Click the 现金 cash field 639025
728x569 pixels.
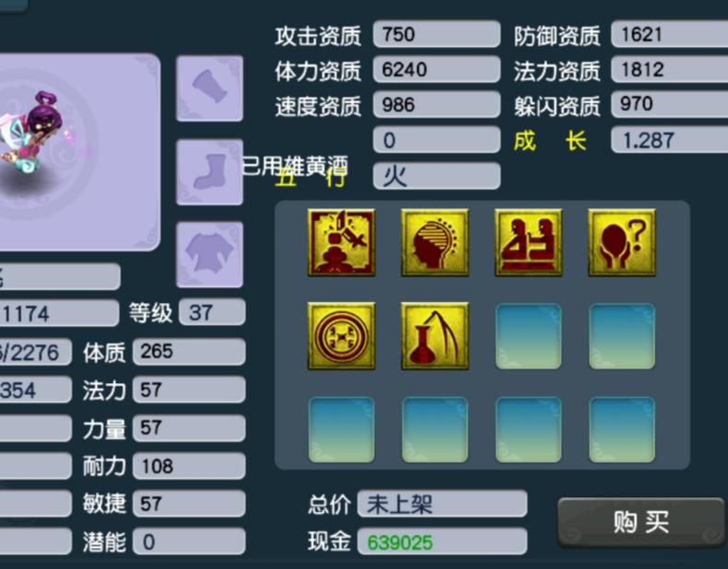point(442,541)
